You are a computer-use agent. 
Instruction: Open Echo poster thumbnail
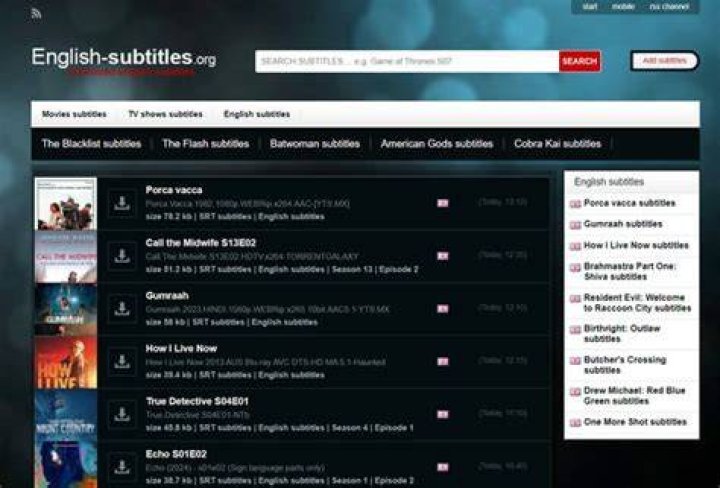(66, 465)
